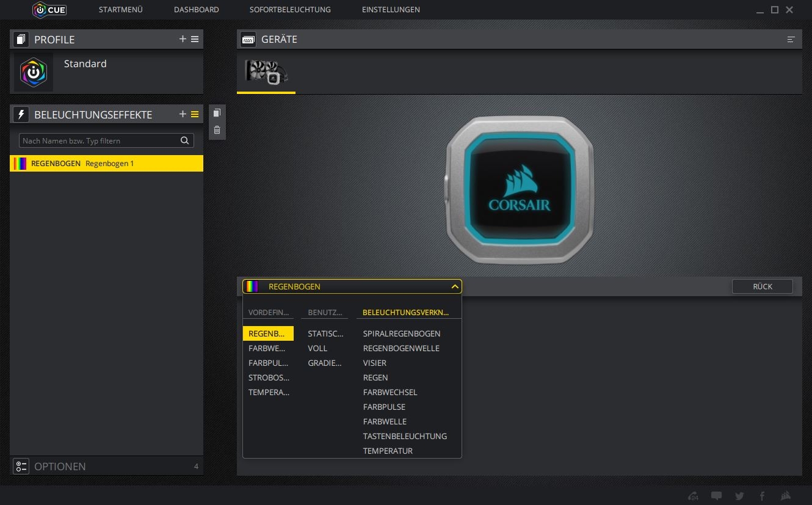Close the iCUE window
The image size is (812, 505).
pyautogui.click(x=789, y=10)
